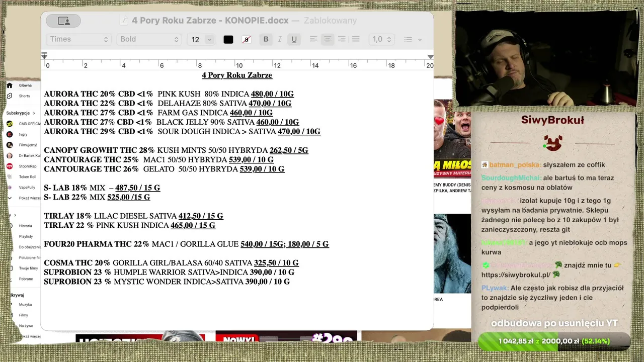
Task: Open the Bold typeface style dropdown
Action: pyautogui.click(x=149, y=39)
